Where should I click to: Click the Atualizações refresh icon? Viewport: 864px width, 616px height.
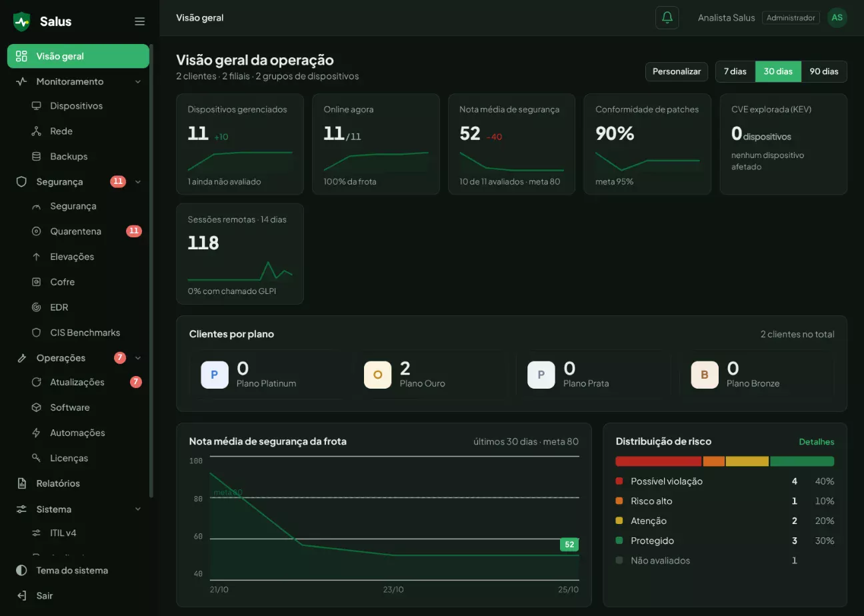(x=37, y=382)
